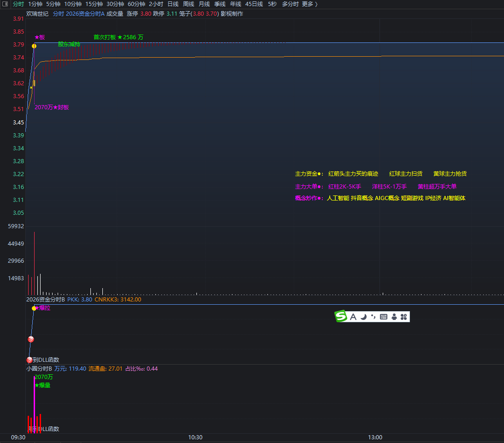Click the 10:30 time axis label
Image resolution: width=504 pixels, height=443 pixels.
point(196,437)
